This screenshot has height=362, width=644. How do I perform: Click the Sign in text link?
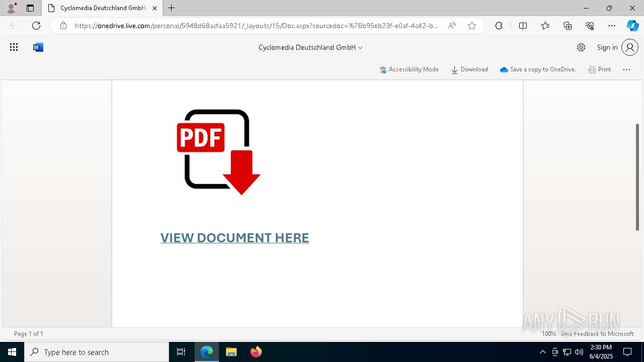(x=607, y=47)
